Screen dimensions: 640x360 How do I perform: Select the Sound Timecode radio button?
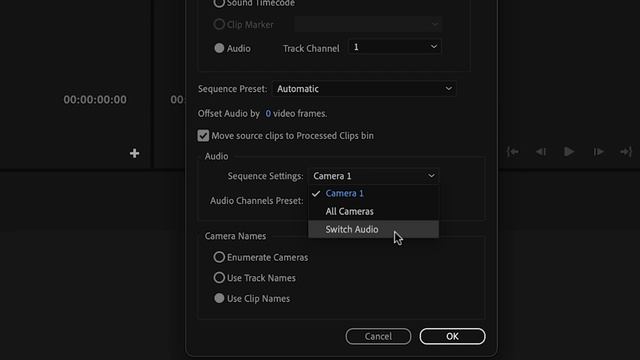[x=219, y=3]
